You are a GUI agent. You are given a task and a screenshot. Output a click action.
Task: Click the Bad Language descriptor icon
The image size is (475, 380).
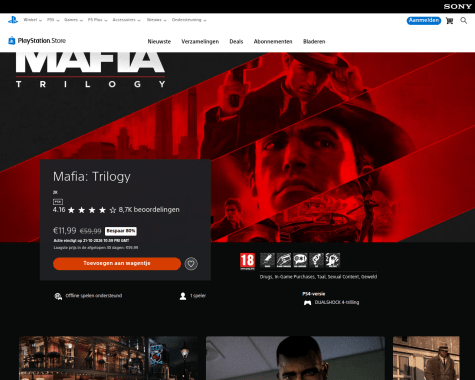[300, 260]
